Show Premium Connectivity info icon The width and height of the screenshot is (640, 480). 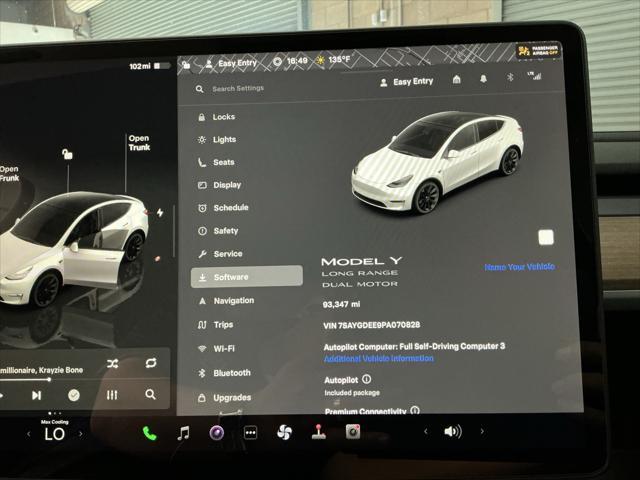click(415, 410)
